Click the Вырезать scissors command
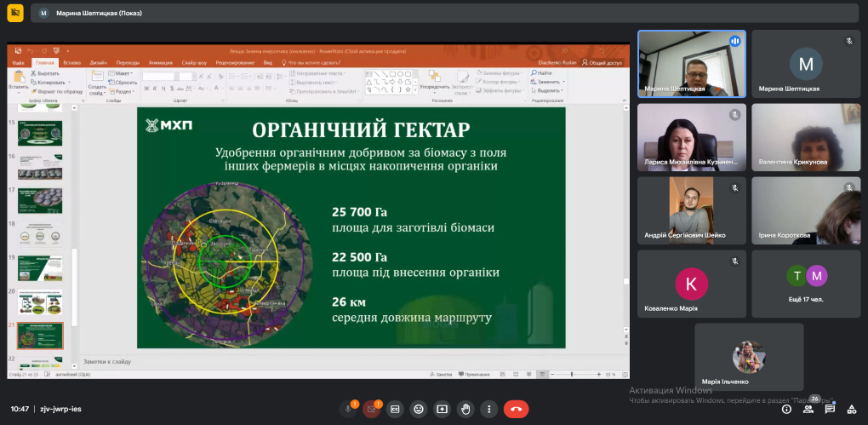Screen dimensions: 868x425 [x=45, y=73]
